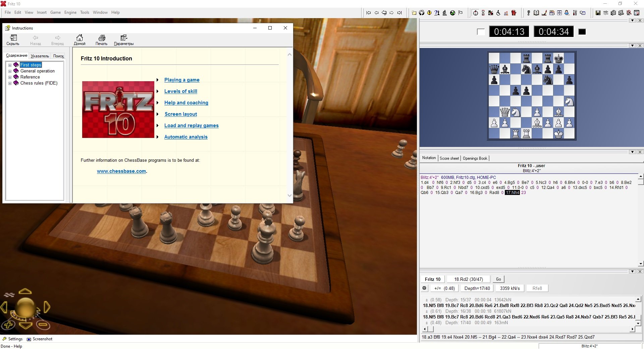Click the rotate/flip board circular arrows icon
Screen dimensions: 644x349
pos(422,13)
